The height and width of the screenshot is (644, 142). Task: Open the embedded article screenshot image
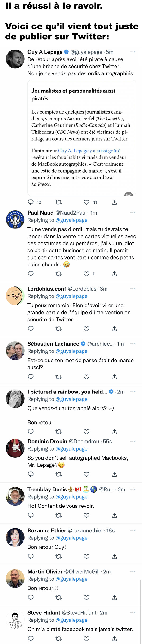tap(82, 138)
